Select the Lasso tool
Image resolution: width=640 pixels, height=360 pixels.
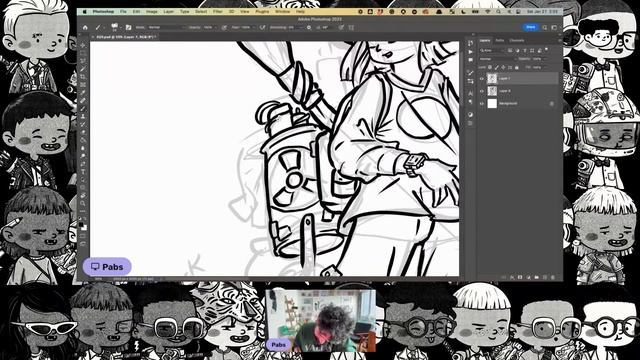[x=83, y=60]
